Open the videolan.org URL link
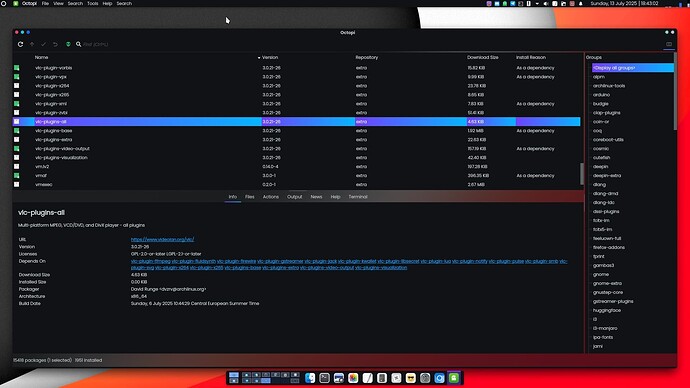The image size is (690, 388). (x=162, y=239)
